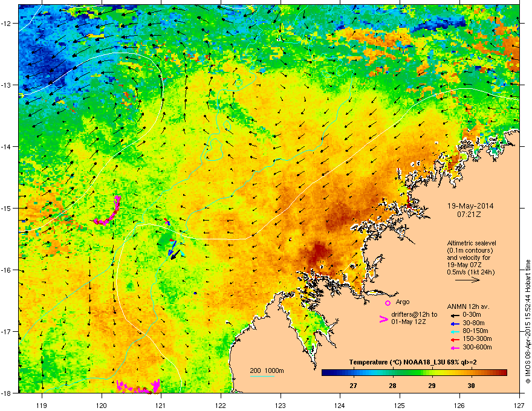
Task: Click the colorbar tick label 27
Action: pos(353,386)
